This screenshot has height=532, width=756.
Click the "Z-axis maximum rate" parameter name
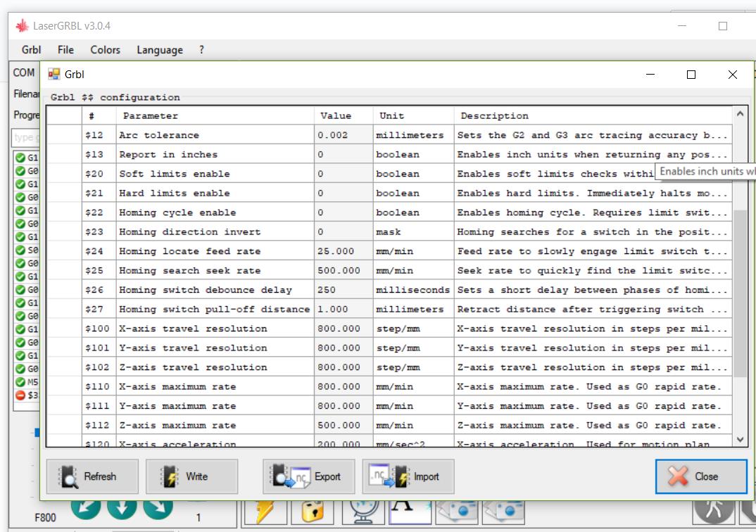click(177, 425)
